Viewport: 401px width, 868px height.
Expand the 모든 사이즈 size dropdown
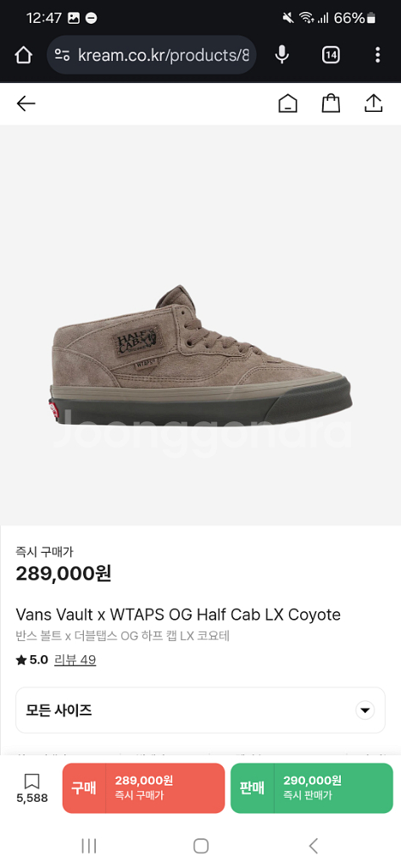[200, 710]
